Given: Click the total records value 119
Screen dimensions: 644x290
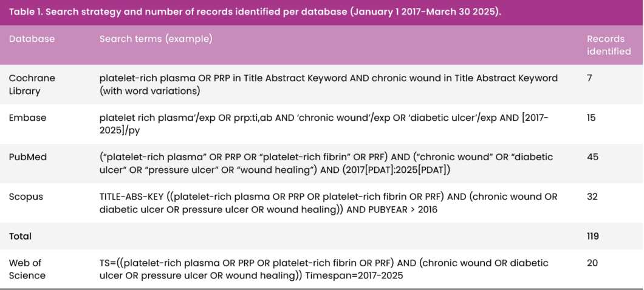Looking at the screenshot, I should pyautogui.click(x=592, y=236).
